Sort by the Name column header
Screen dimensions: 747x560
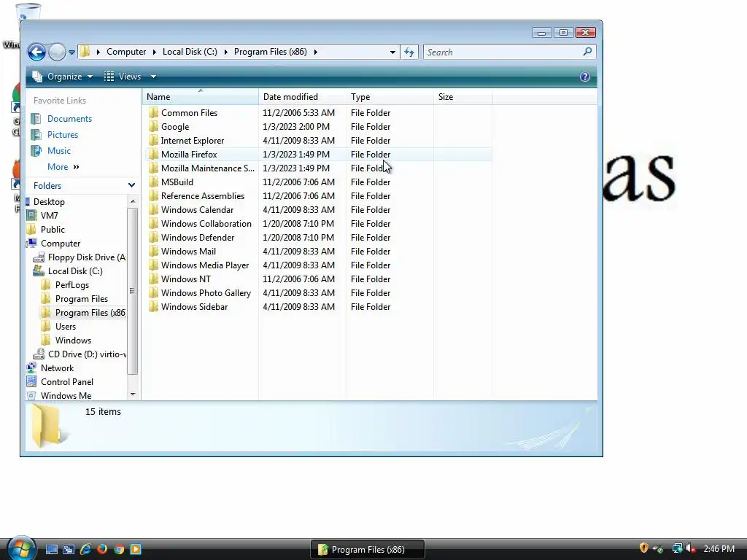[x=201, y=97]
